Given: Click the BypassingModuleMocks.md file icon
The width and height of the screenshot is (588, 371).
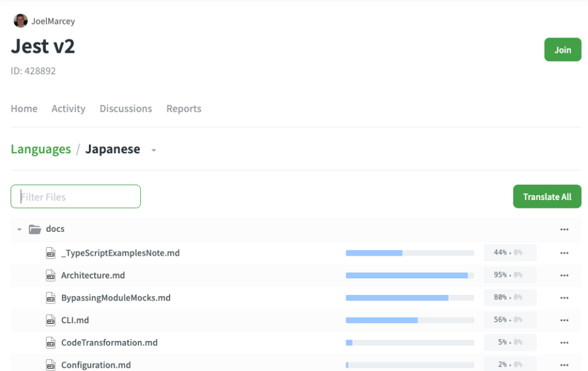Looking at the screenshot, I should (x=51, y=298).
